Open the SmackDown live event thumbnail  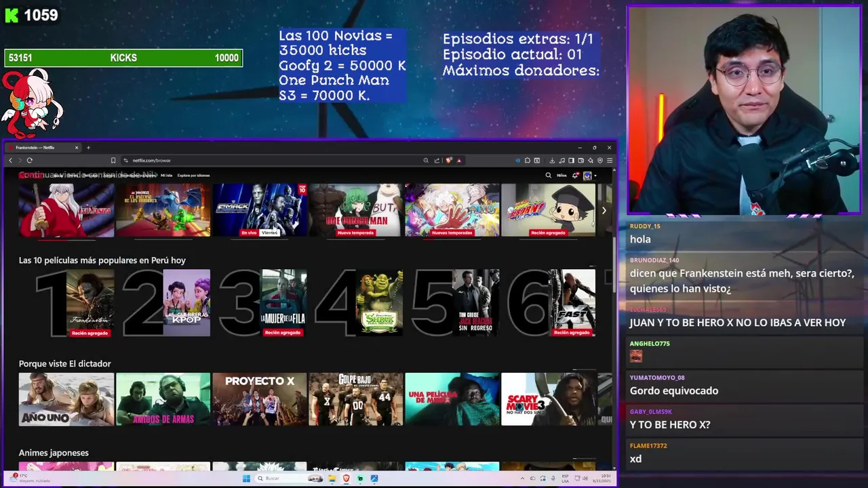pyautogui.click(x=260, y=210)
